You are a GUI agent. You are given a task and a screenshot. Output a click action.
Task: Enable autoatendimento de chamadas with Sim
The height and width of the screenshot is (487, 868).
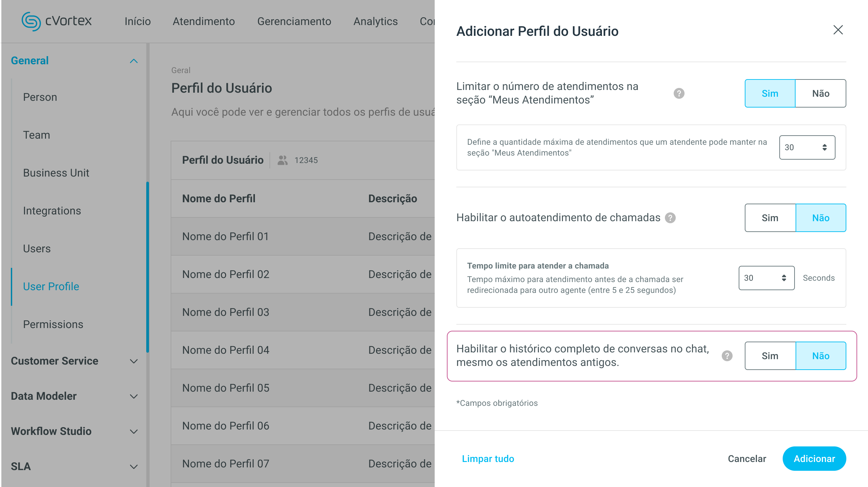coord(770,218)
